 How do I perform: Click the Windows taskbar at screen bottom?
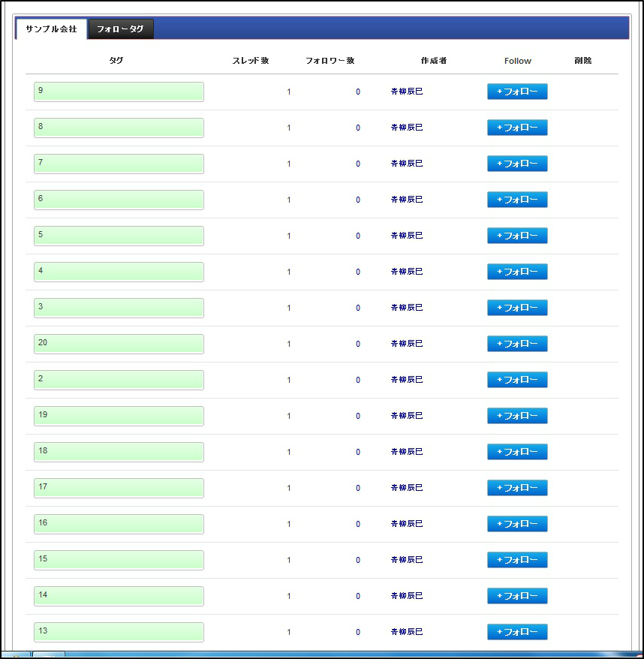(x=322, y=654)
